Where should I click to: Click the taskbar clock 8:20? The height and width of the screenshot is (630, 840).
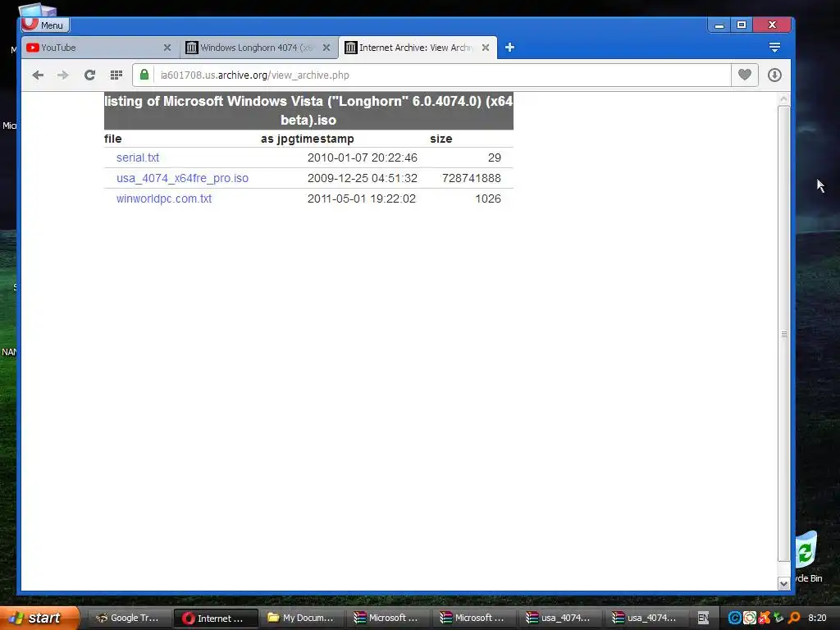pyautogui.click(x=817, y=618)
